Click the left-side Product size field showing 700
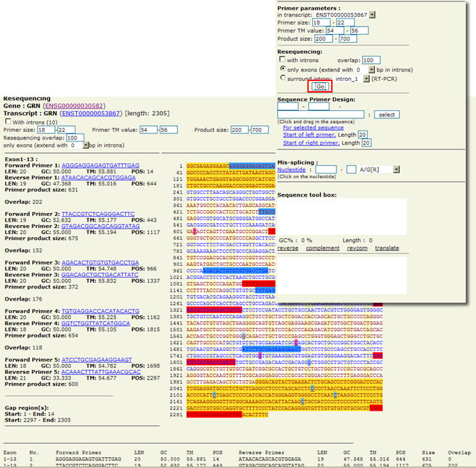 260,130
